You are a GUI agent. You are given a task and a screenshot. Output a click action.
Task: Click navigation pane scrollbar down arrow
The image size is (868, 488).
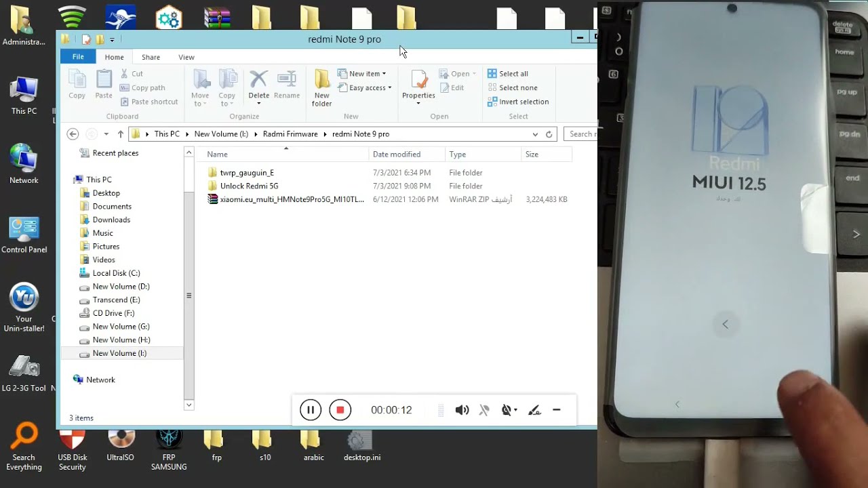pyautogui.click(x=189, y=405)
